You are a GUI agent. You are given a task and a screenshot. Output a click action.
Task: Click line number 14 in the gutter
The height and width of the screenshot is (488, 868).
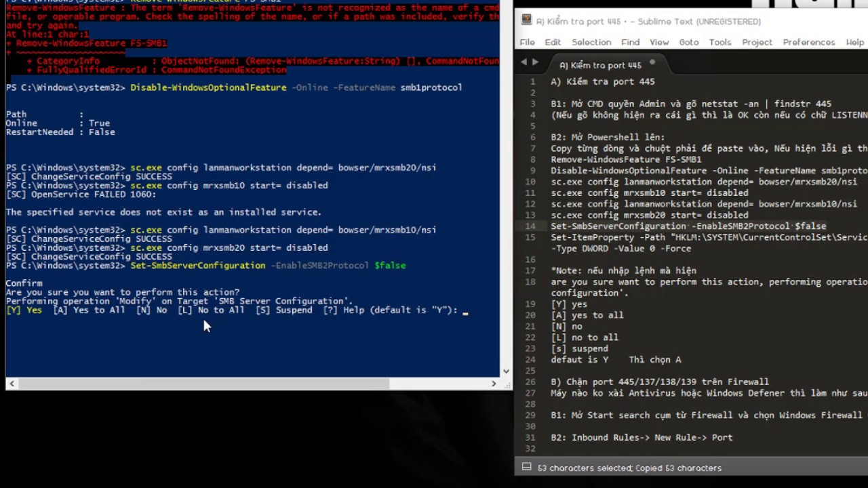pyautogui.click(x=530, y=226)
